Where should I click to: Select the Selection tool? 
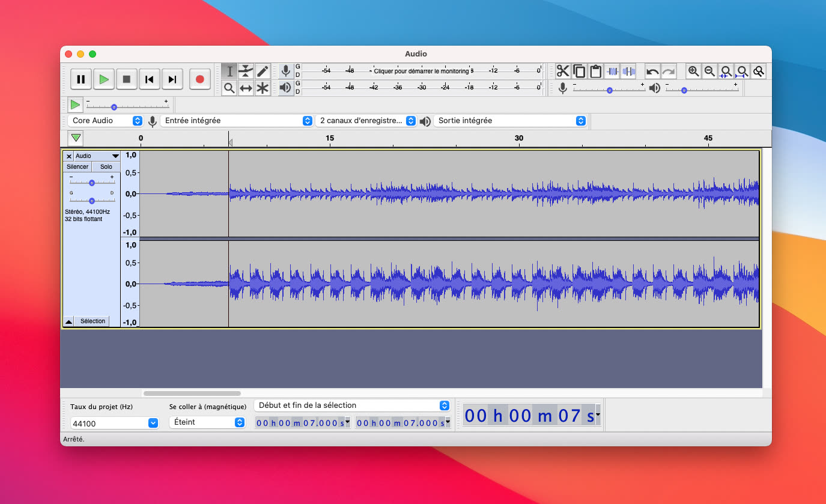point(229,71)
